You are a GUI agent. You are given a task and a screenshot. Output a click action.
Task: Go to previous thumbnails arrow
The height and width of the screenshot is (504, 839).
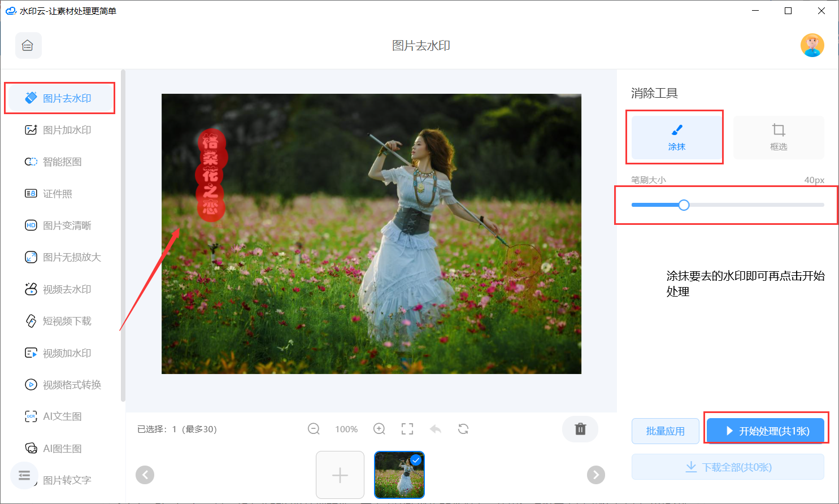tap(145, 475)
